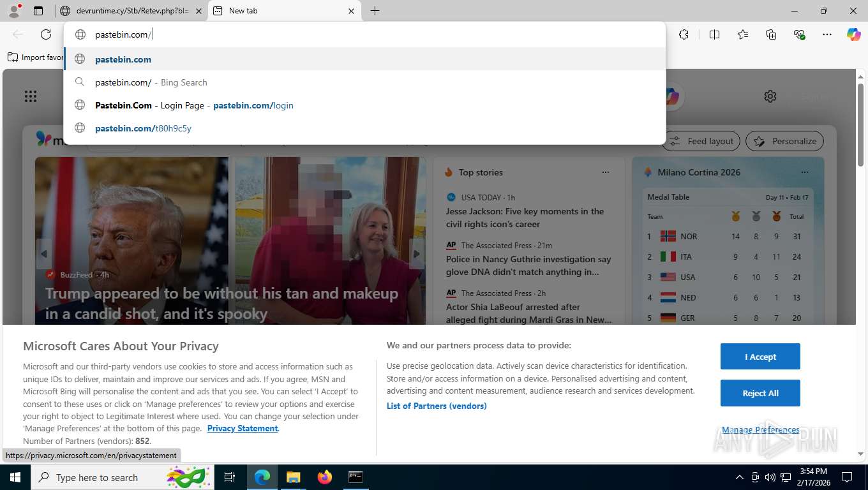868x490 pixels.
Task: Toggle Split screen icon in toolbar
Action: tap(714, 34)
